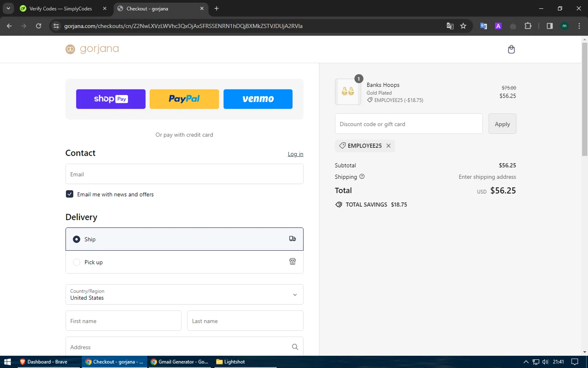Toggle the browser side panel icon
Screen dimensions: 588x368
point(550,26)
